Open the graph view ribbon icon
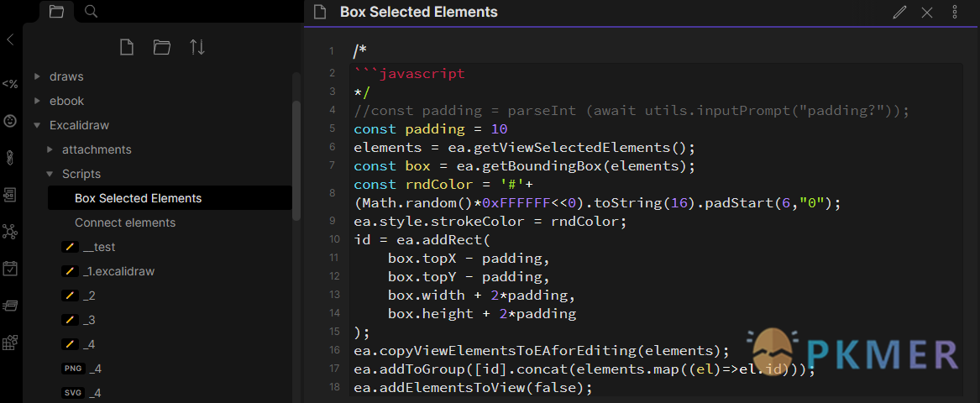 10,232
